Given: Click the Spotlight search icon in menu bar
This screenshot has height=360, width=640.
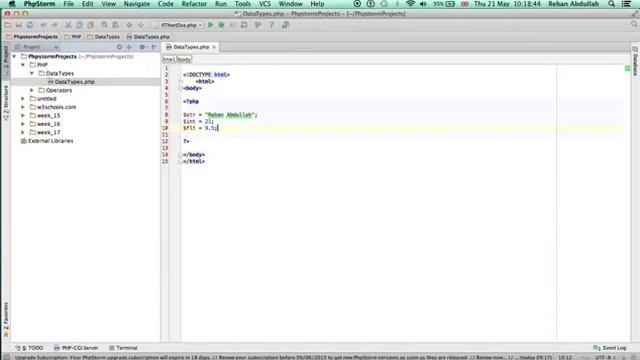Looking at the screenshot, I should (611, 4).
